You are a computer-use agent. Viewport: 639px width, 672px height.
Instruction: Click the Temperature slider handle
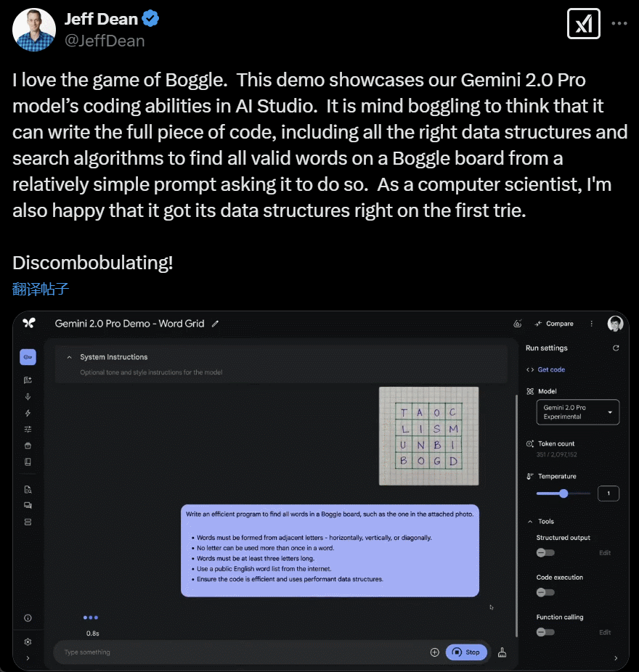click(563, 493)
